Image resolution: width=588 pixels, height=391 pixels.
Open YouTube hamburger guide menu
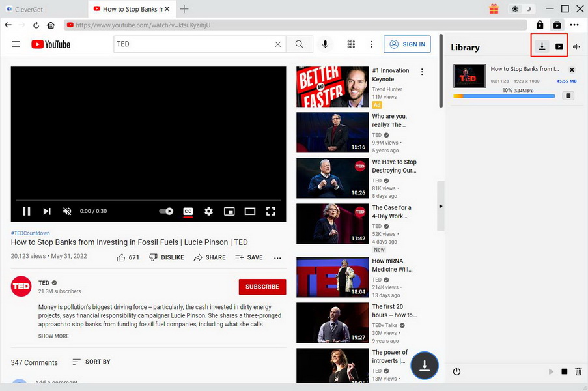16,44
